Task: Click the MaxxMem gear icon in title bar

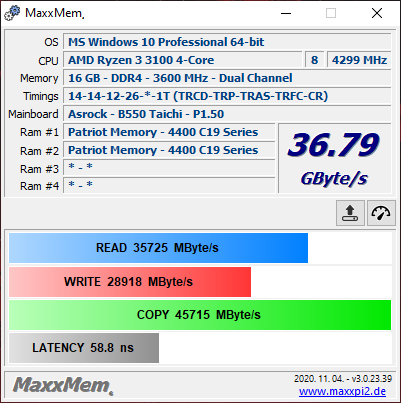Action: [x=12, y=13]
